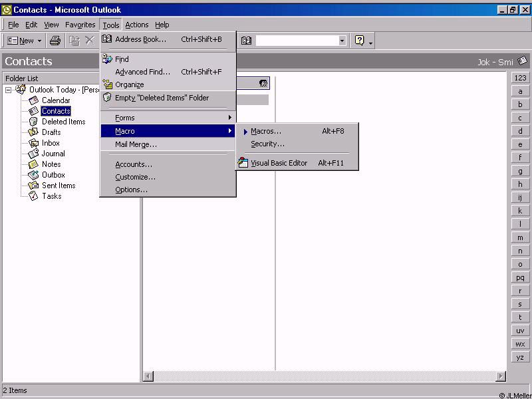Open the Find a Contact dropdown arrow
This screenshot has width=532, height=399.
(342, 41)
